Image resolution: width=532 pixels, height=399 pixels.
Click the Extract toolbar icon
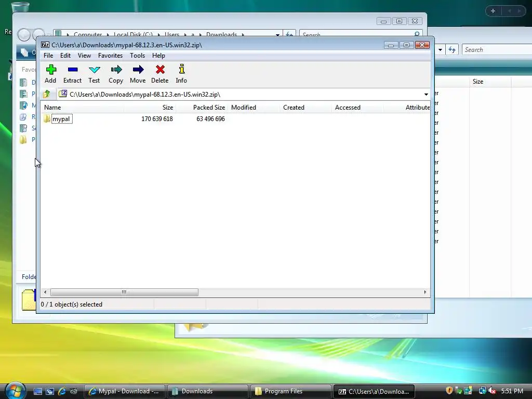pos(73,70)
